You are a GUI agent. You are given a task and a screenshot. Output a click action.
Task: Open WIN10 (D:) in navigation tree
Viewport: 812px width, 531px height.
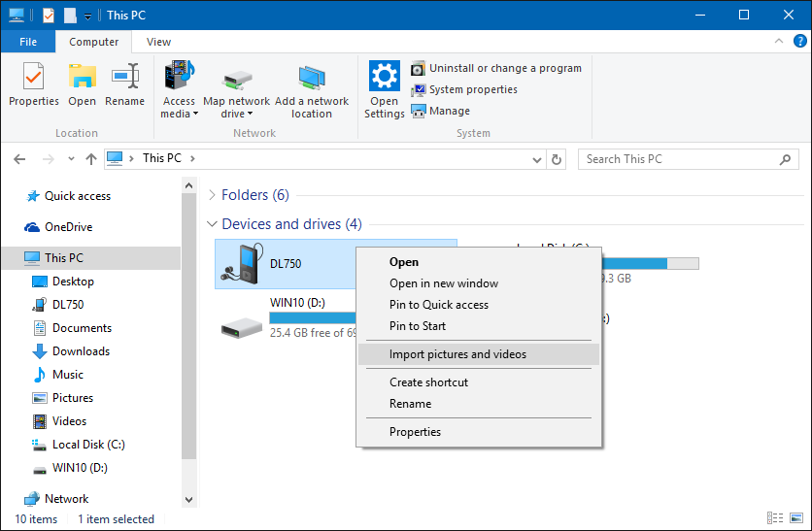click(70, 467)
